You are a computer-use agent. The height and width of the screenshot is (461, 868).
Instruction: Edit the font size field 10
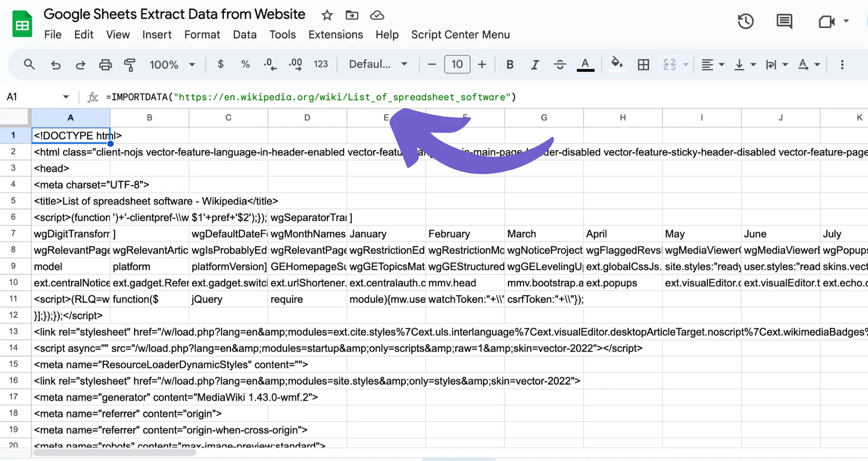(x=457, y=65)
